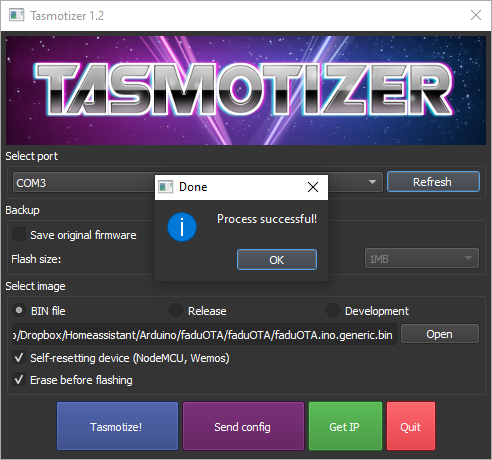Click the Tasmotizer app icon in title bar
492x460 pixels.
click(x=16, y=15)
